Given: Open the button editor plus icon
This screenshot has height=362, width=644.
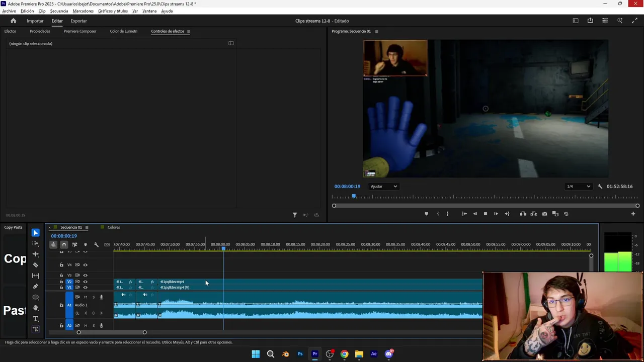Looking at the screenshot, I should [633, 214].
